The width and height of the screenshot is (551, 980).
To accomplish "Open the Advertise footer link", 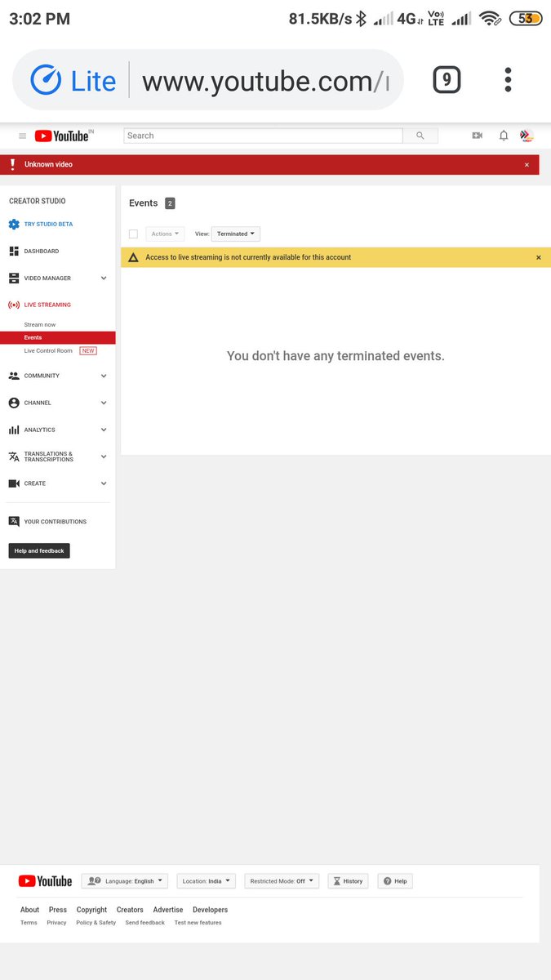I will click(x=168, y=910).
